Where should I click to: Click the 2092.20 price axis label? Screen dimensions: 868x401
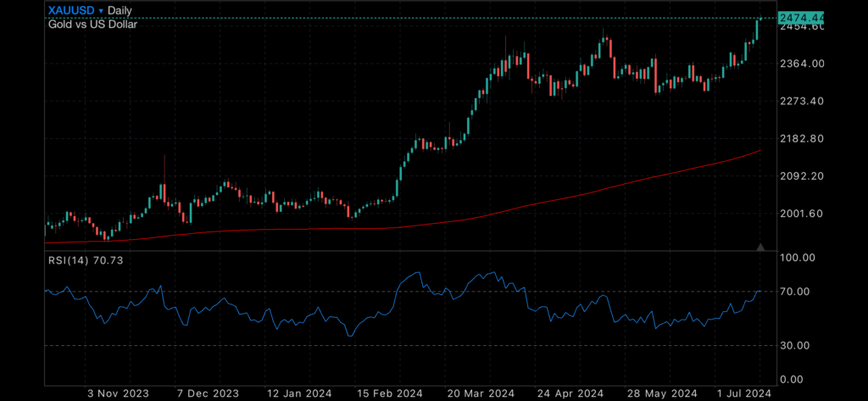pyautogui.click(x=802, y=176)
